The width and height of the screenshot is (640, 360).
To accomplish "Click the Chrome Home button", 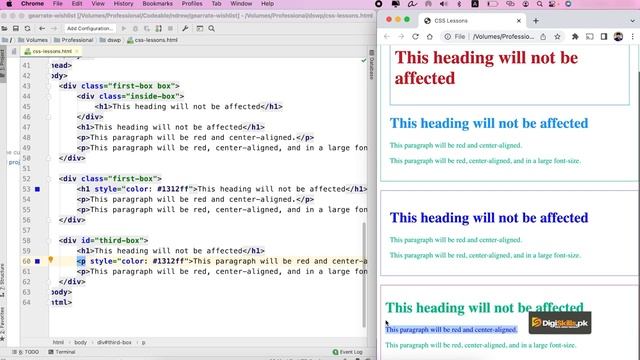I will point(429,37).
